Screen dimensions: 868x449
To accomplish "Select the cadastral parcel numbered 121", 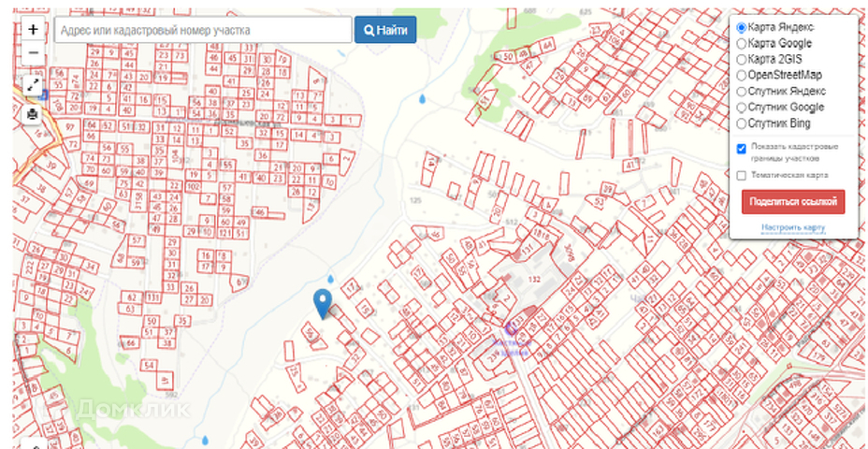I will pyautogui.click(x=224, y=233).
